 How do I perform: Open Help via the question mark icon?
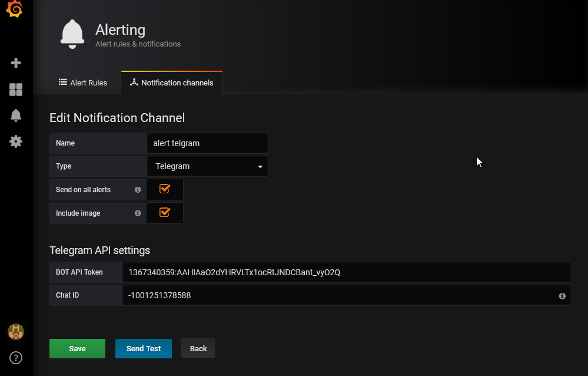tap(15, 358)
